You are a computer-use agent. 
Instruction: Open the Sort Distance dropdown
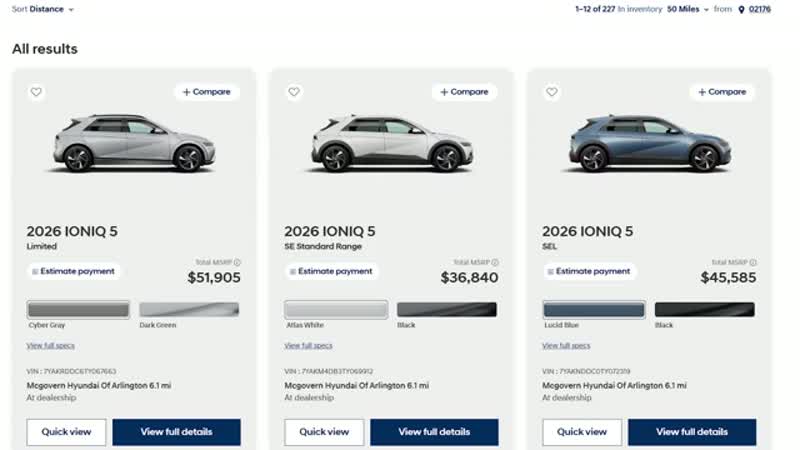pos(43,9)
